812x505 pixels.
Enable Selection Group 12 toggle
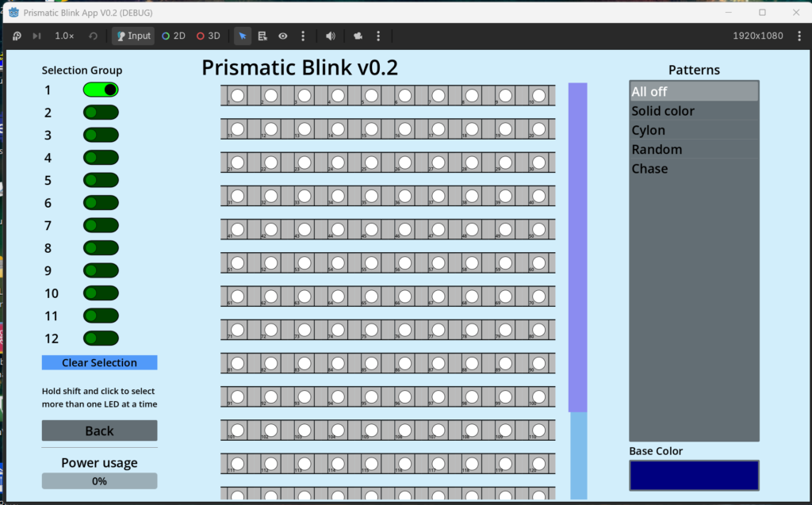[x=101, y=339]
